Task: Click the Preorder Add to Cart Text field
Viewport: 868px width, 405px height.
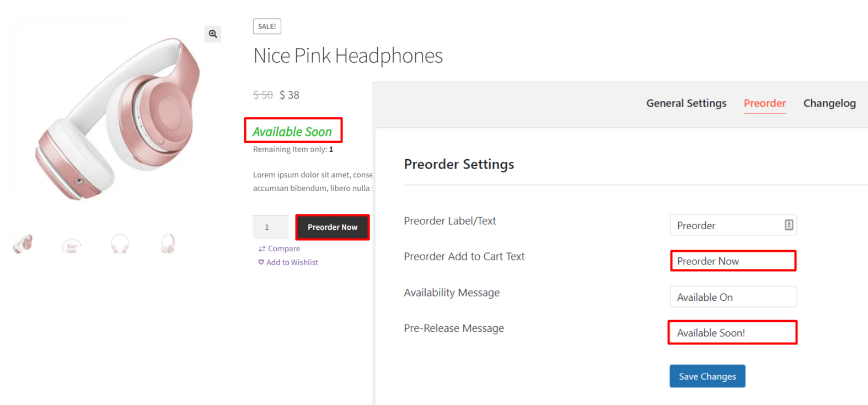Action: (x=733, y=261)
